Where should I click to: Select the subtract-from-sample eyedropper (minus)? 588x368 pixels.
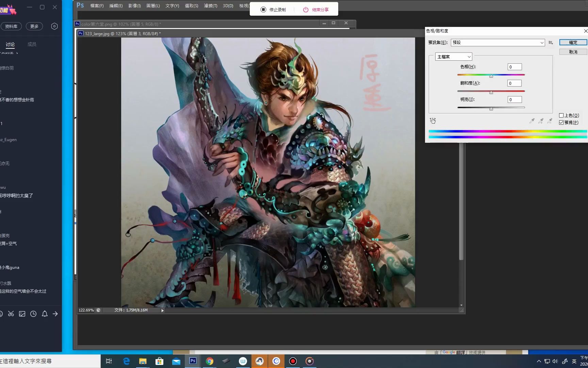[550, 121]
